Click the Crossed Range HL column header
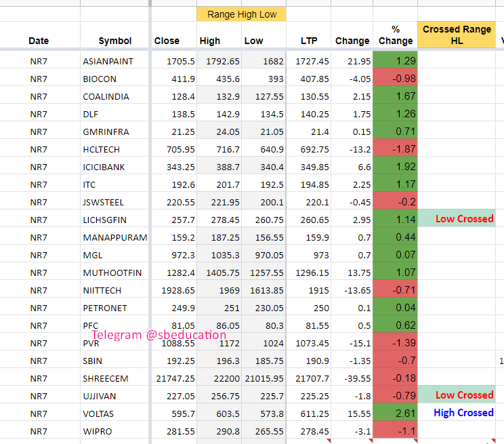Image resolution: width=504 pixels, height=444 pixels. (x=457, y=35)
